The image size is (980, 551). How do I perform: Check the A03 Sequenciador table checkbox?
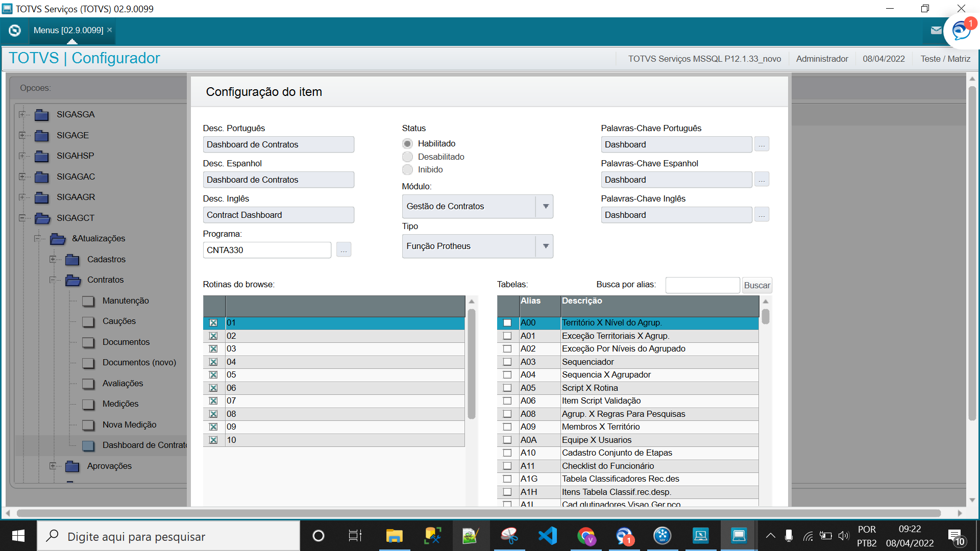[507, 362]
